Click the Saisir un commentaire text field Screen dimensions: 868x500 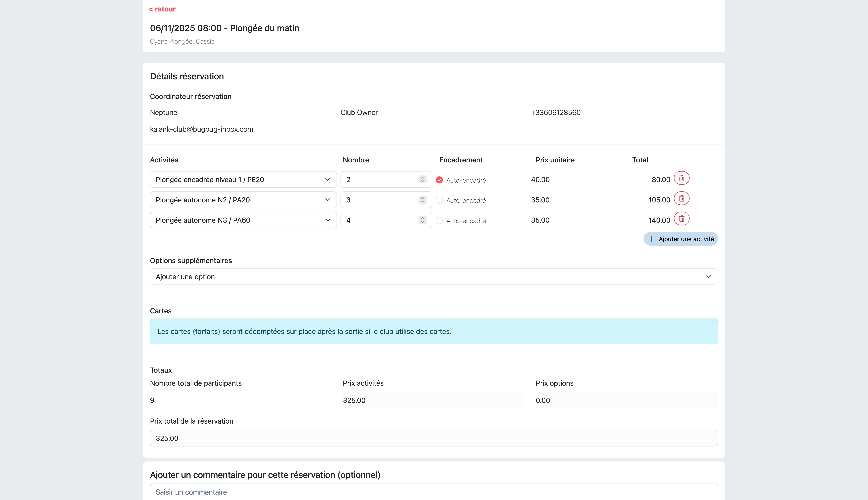434,492
